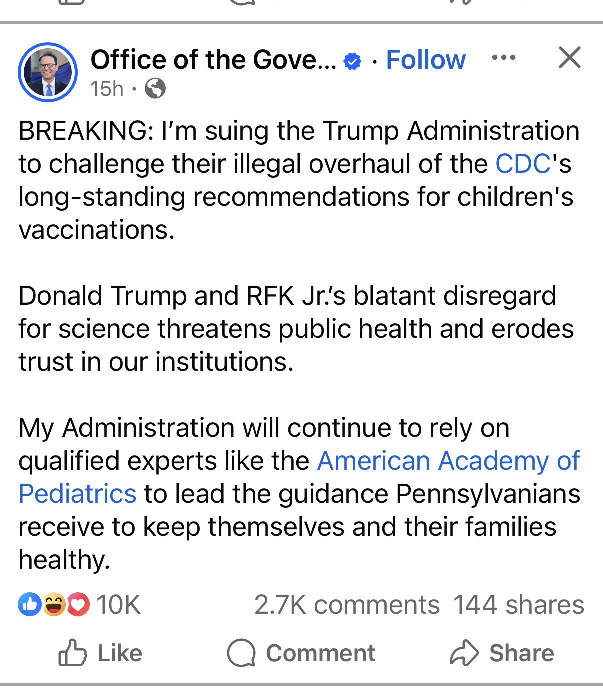Open the 2.7K comments thread
Screen dimensions: 603x700
click(347, 605)
